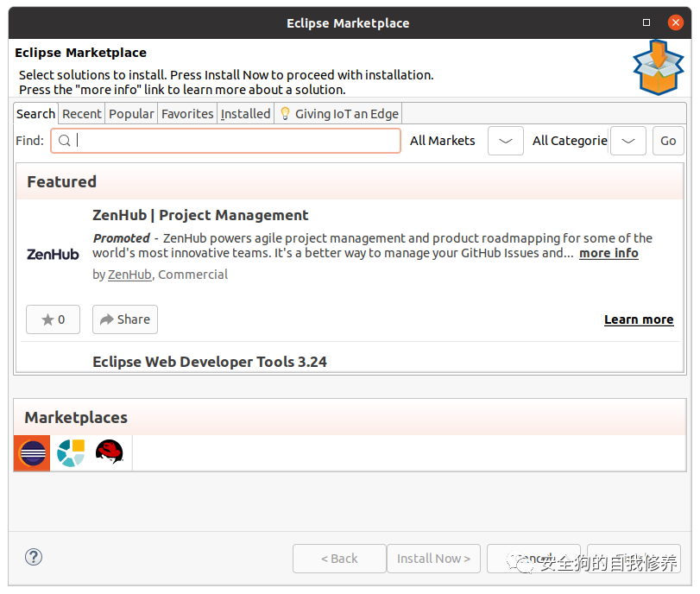Click the Learn more link
Viewport: 700px width, 594px height.
[639, 319]
